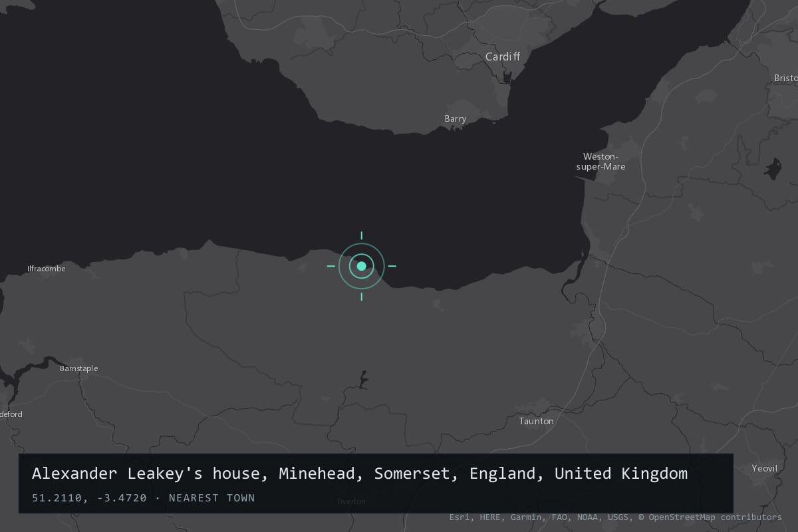
Task: Select the Yeovil label
Action: [765, 468]
